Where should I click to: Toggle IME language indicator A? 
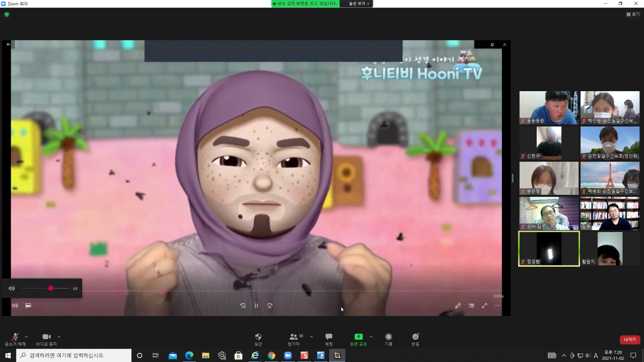596,355
